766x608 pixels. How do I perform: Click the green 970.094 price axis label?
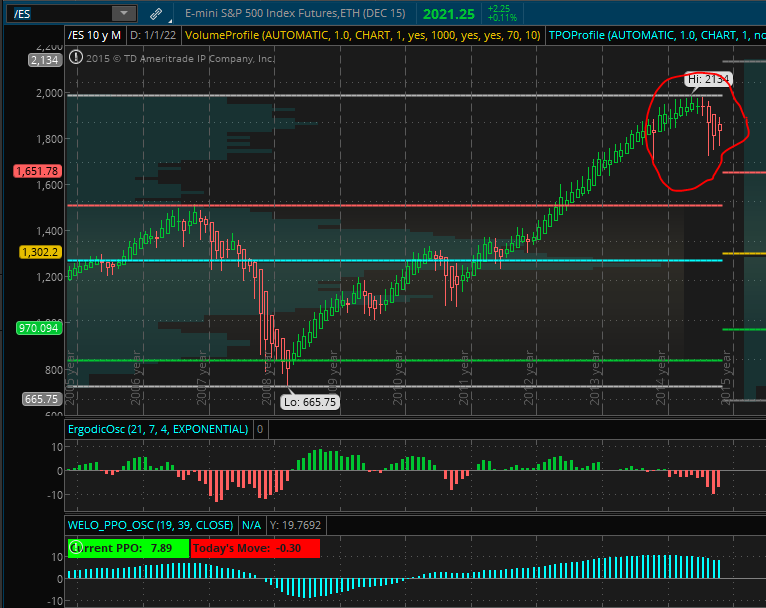click(x=39, y=328)
